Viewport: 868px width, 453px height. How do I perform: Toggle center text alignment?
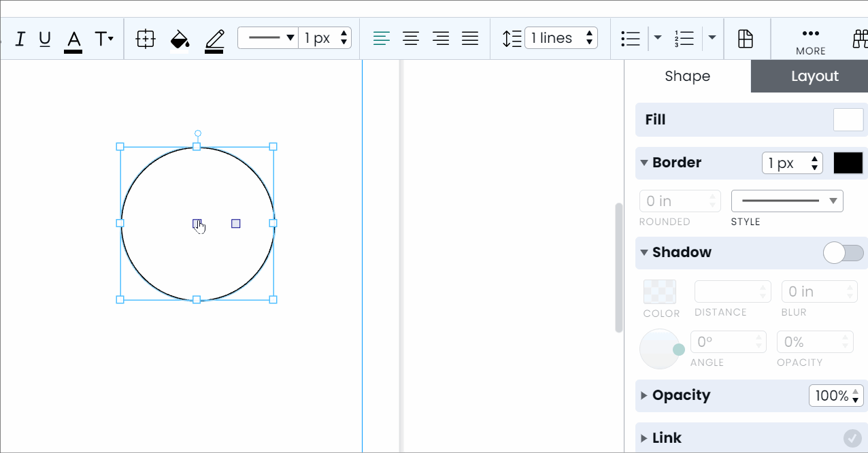click(x=411, y=39)
